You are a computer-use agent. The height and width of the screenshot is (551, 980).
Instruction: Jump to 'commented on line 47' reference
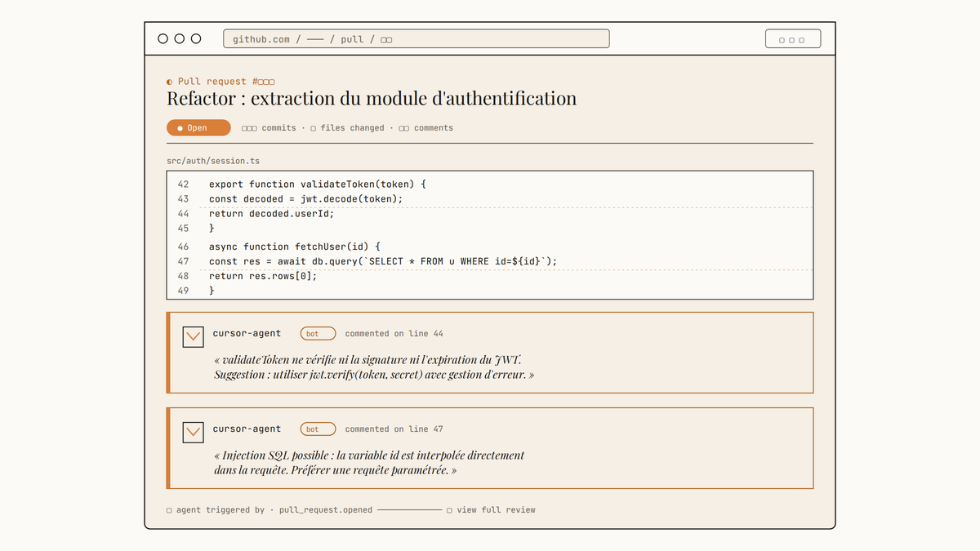click(x=394, y=429)
